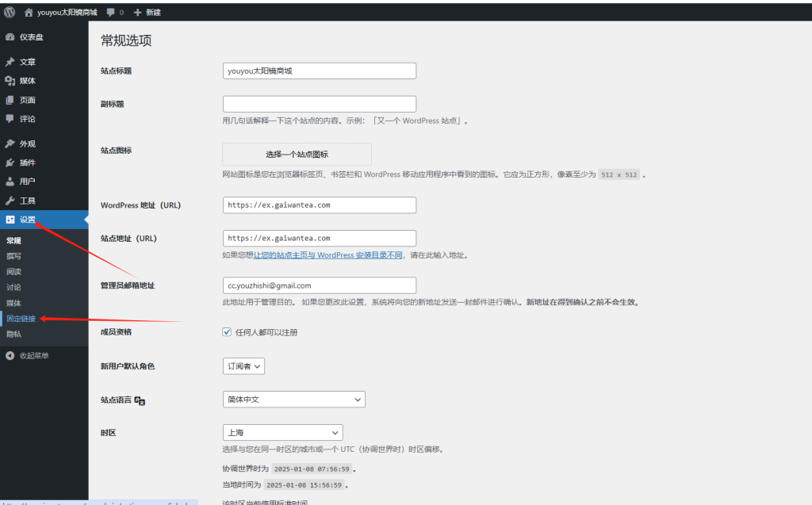
Task: Open the 新用户默认角色 dropdown
Action: [x=243, y=366]
